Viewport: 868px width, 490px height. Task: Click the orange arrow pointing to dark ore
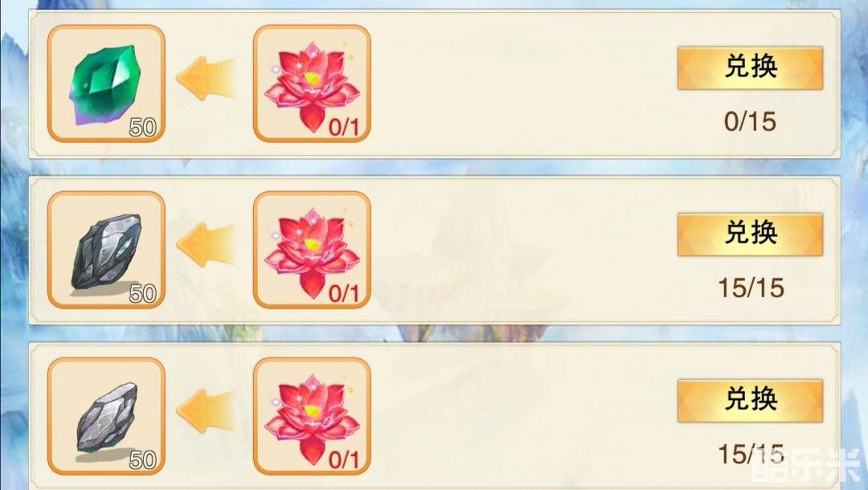click(206, 244)
